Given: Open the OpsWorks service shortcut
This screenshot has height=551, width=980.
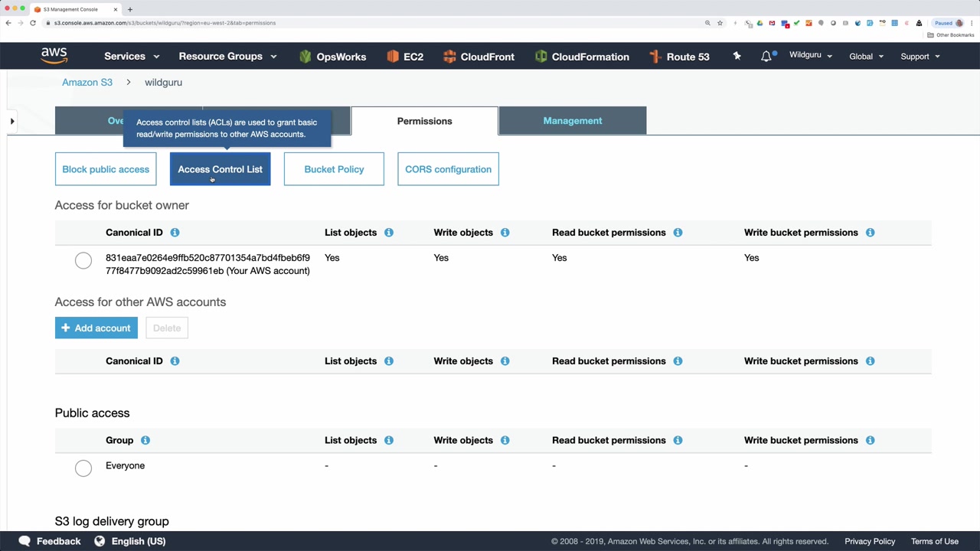Looking at the screenshot, I should [x=332, y=57].
